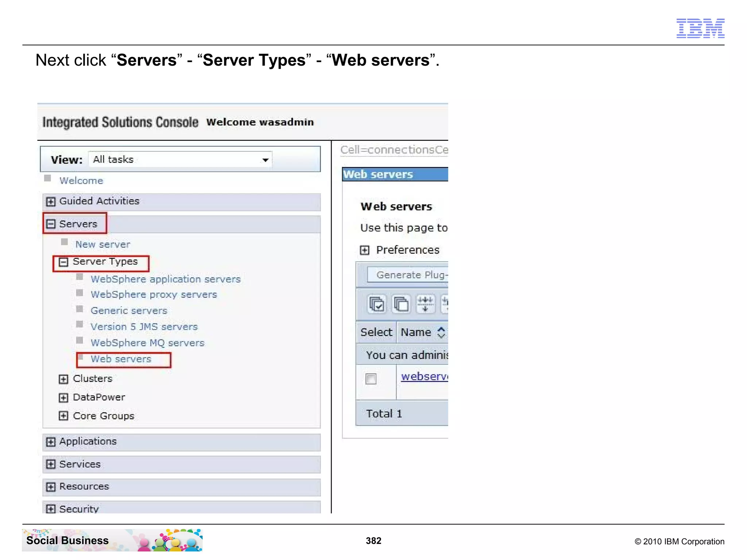
Task: Expand the Applications section
Action: [51, 442]
